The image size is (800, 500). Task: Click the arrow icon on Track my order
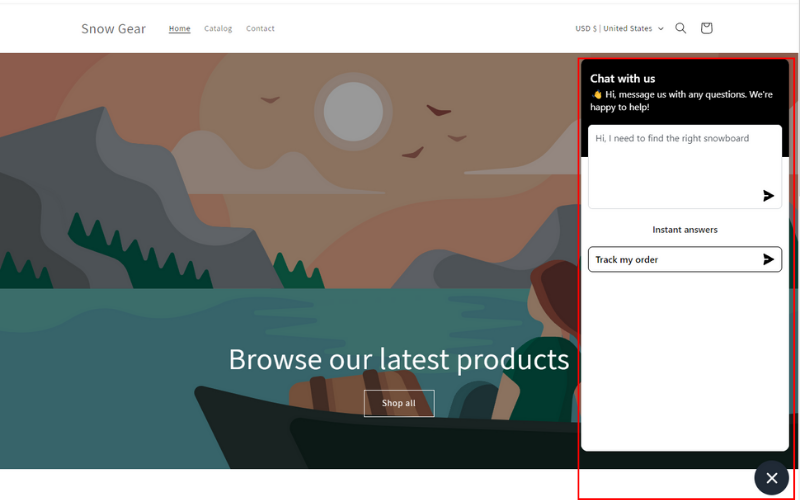(768, 259)
